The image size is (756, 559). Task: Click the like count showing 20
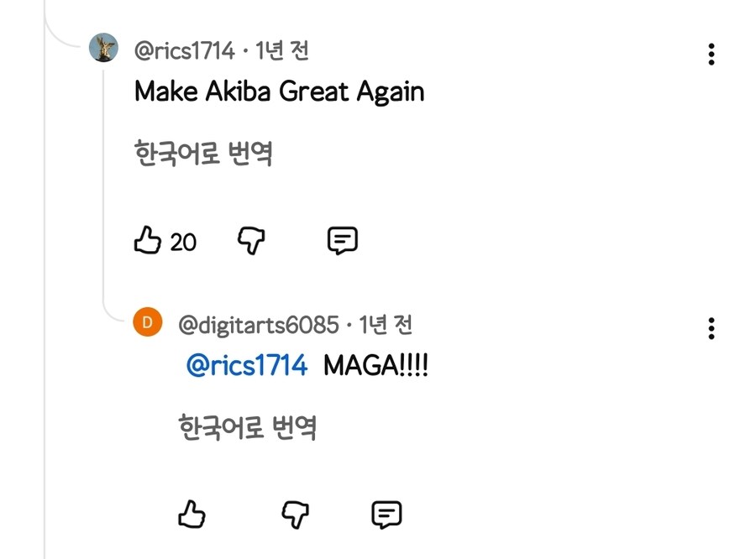click(x=183, y=243)
